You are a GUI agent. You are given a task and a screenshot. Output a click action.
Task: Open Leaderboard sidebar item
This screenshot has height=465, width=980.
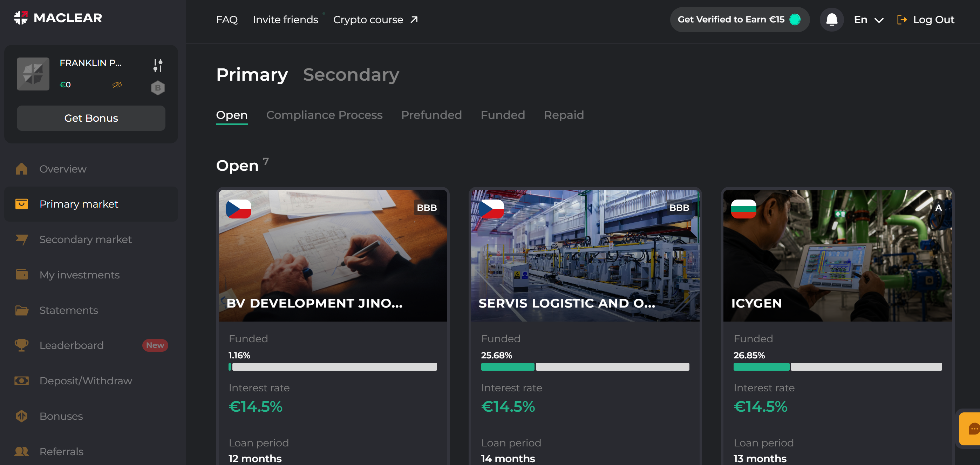[x=91, y=345]
